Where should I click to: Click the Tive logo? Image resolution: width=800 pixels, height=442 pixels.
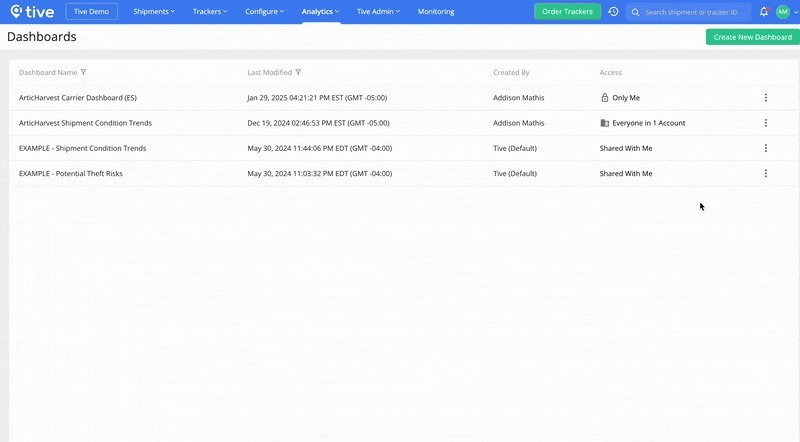click(x=30, y=12)
